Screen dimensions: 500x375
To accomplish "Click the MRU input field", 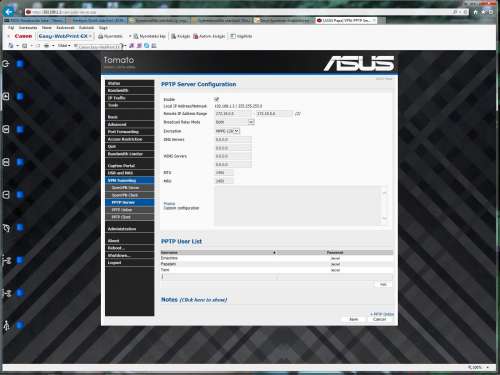I will tap(224, 181).
